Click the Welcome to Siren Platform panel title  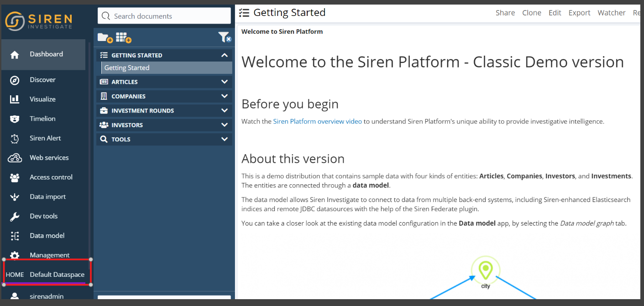(x=282, y=31)
